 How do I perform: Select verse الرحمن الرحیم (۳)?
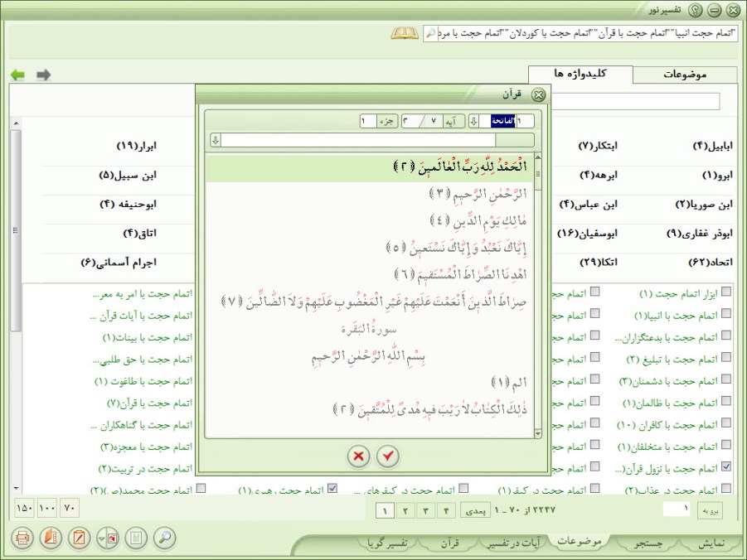(x=478, y=195)
